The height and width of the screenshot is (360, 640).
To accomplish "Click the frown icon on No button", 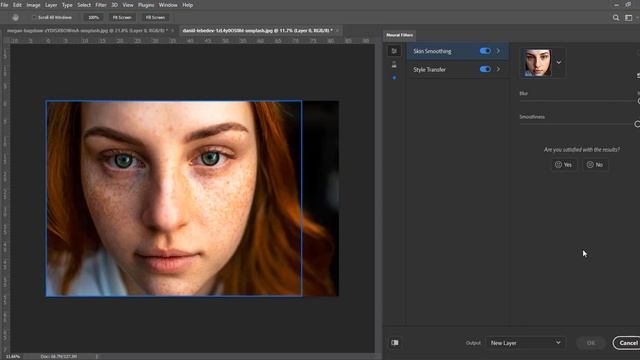I will [590, 164].
